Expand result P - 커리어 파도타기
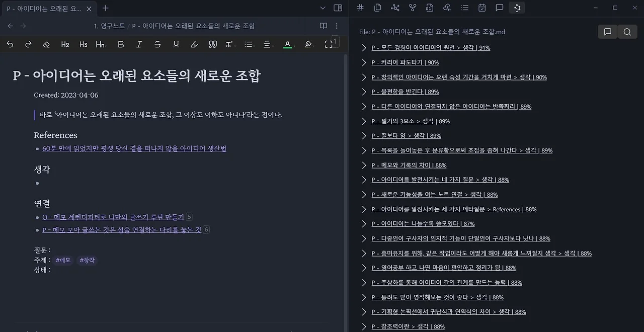Viewport: 644px width, 332px height. pyautogui.click(x=364, y=62)
